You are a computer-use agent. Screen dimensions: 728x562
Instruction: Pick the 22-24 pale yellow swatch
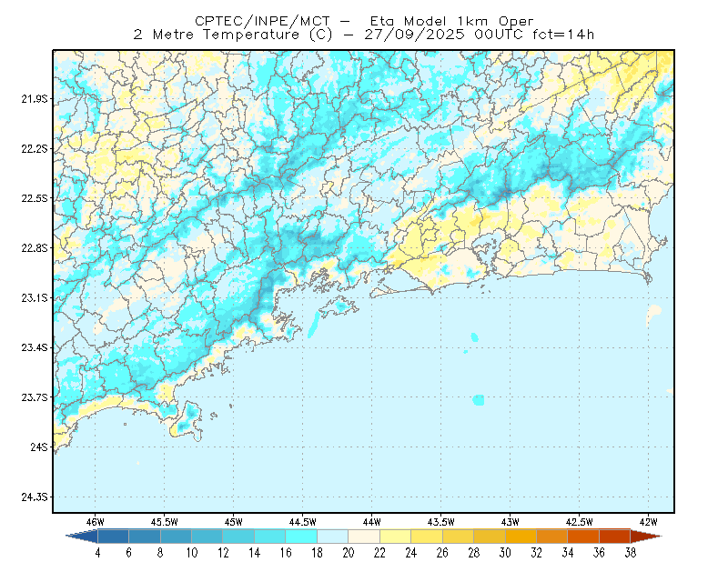click(x=395, y=536)
